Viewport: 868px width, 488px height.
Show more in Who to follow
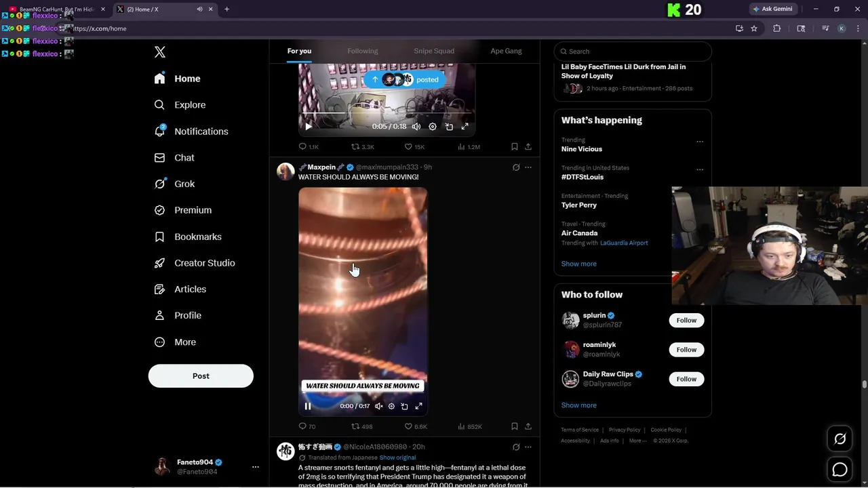(579, 405)
